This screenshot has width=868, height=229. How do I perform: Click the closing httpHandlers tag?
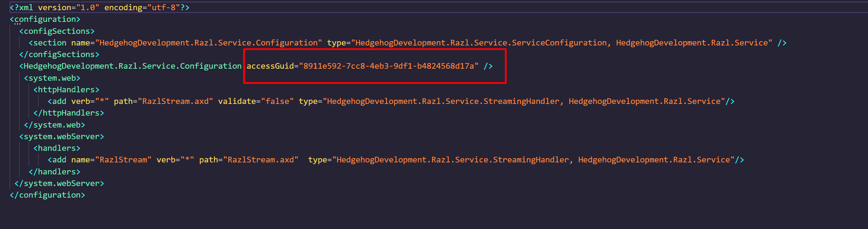tap(69, 113)
